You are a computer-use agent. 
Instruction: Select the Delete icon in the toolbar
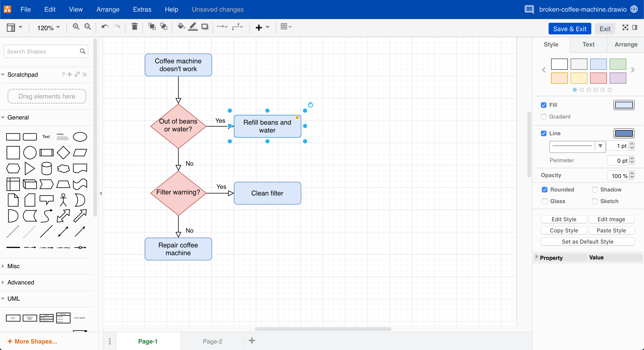(134, 27)
